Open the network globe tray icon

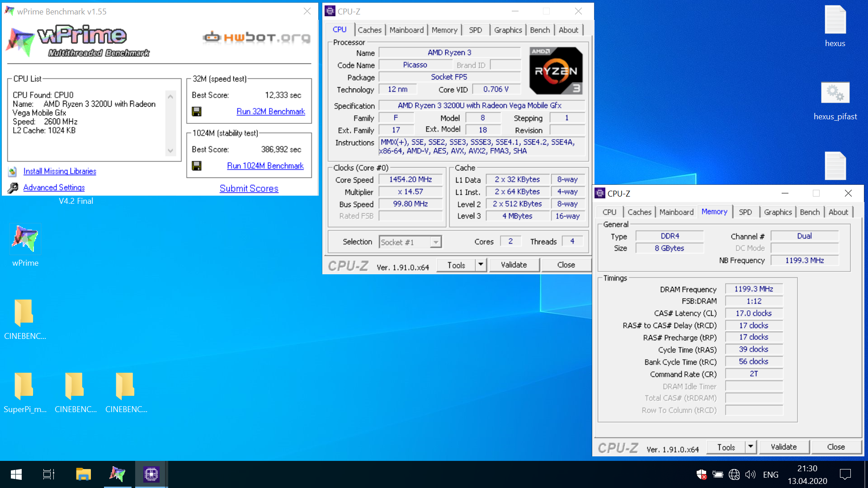click(734, 474)
